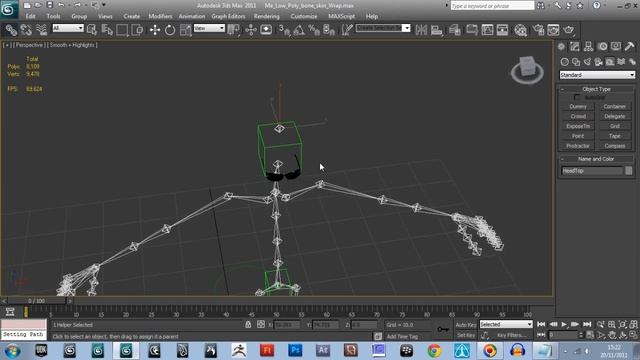Click the Align tool icon
The height and width of the screenshot is (360, 640).
436,30
